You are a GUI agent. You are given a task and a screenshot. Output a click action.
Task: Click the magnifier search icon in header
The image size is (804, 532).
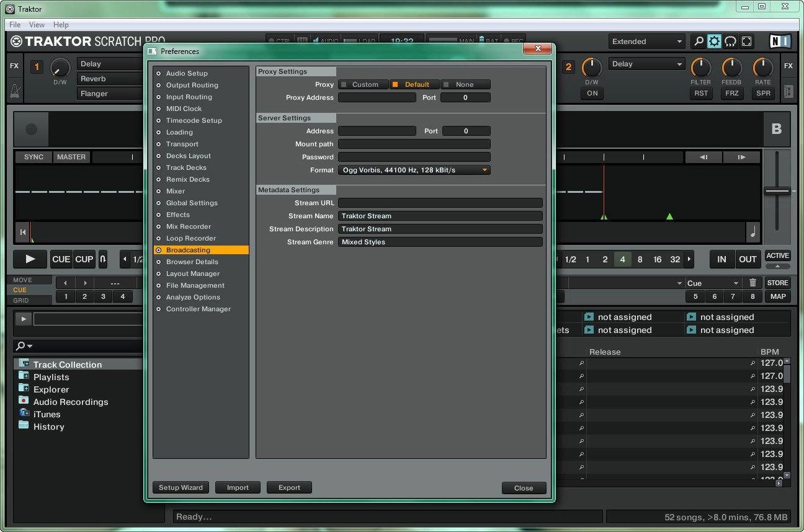[699, 42]
